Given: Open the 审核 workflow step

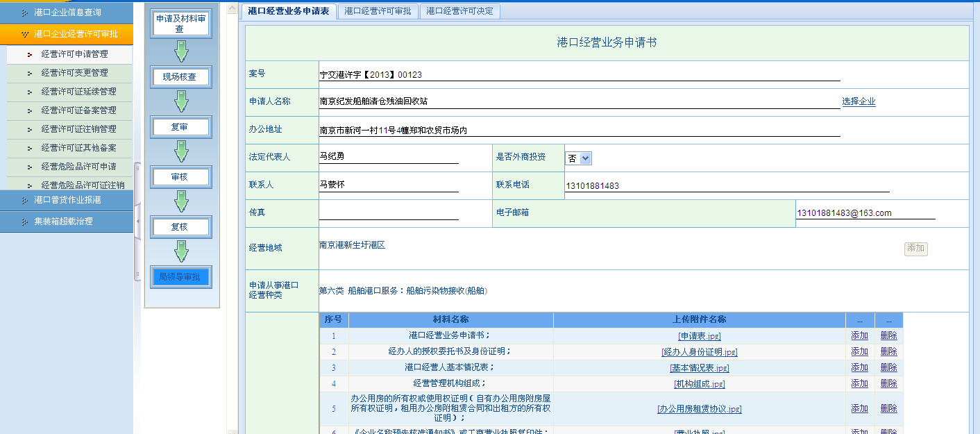Looking at the screenshot, I should point(180,177).
